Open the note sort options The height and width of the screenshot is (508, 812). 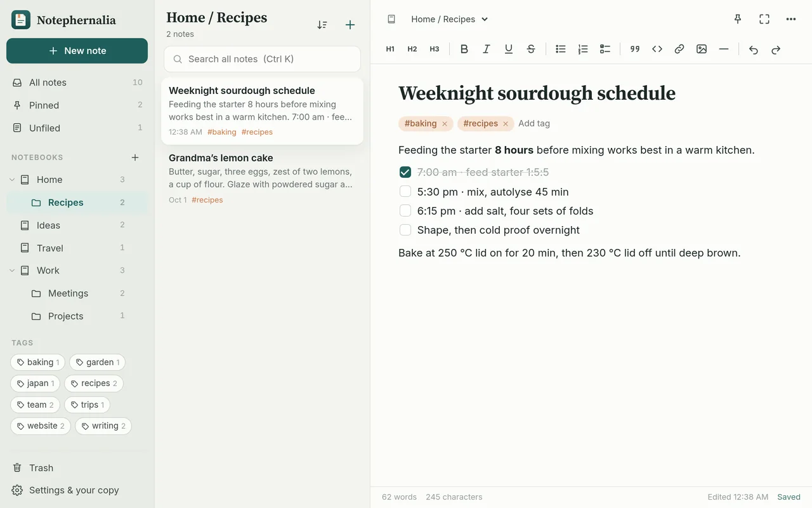point(322,25)
